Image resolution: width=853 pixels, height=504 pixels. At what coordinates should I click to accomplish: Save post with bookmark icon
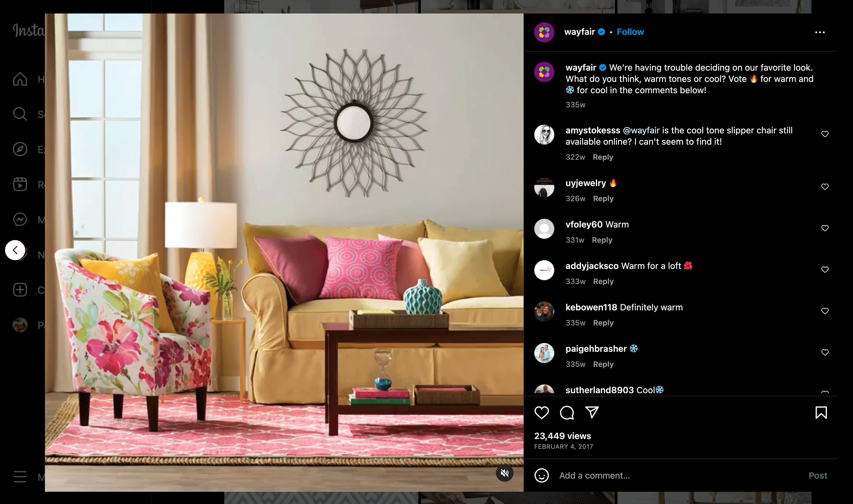pyautogui.click(x=821, y=413)
